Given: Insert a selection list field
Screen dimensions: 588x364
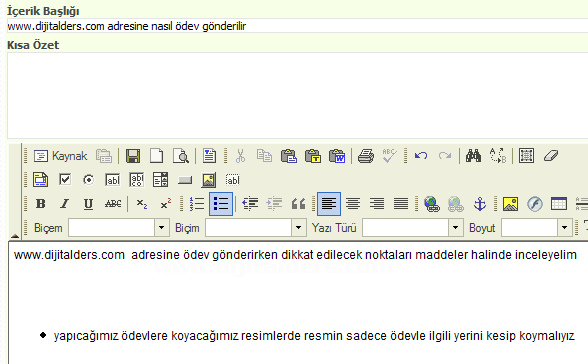Looking at the screenshot, I should click(160, 180).
